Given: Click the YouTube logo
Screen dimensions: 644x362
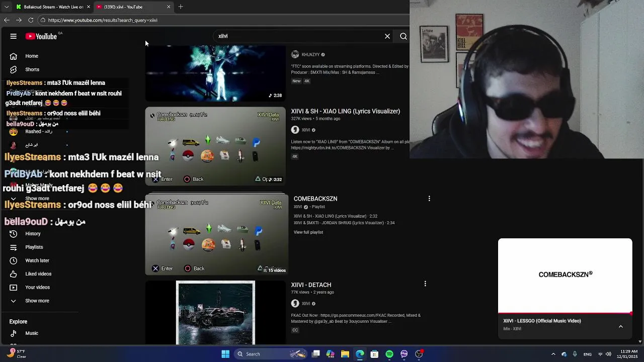Looking at the screenshot, I should pos(41,36).
